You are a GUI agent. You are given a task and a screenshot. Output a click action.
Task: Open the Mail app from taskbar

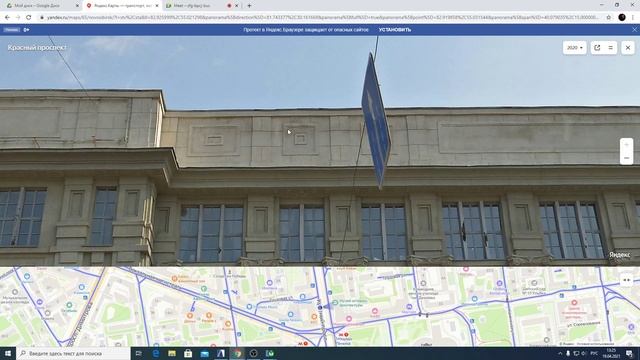coord(204,353)
